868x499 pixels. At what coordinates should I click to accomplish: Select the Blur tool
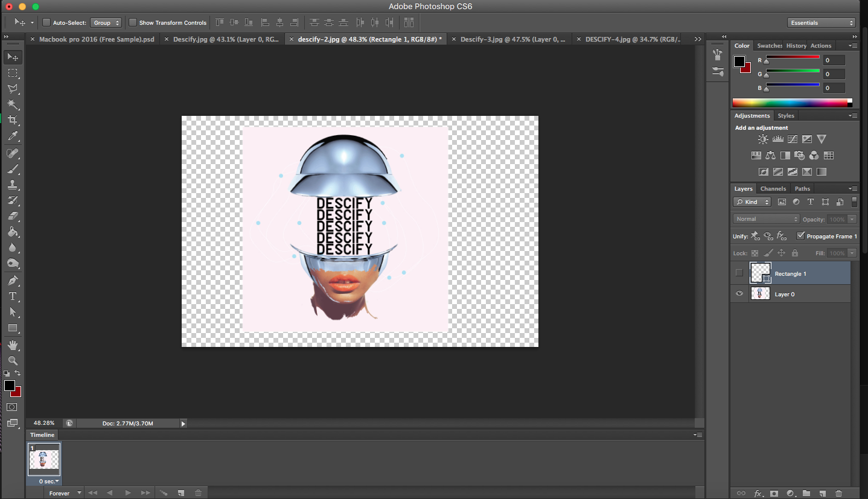coord(13,247)
